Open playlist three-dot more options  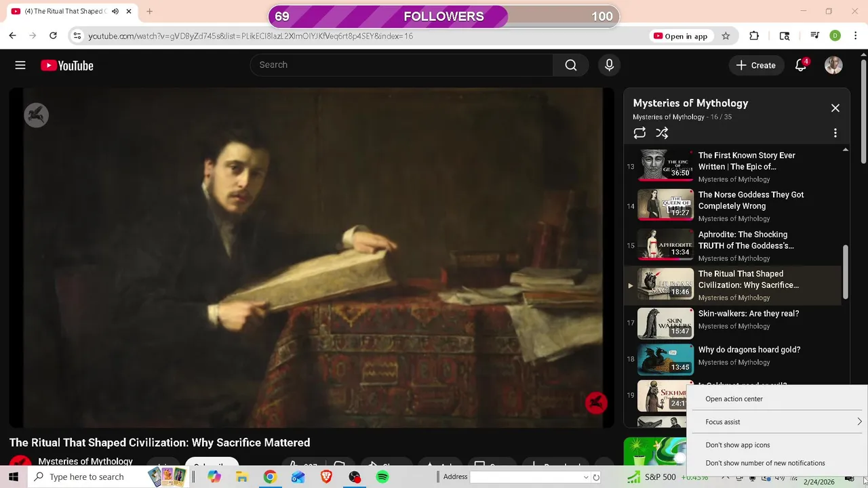coord(835,133)
